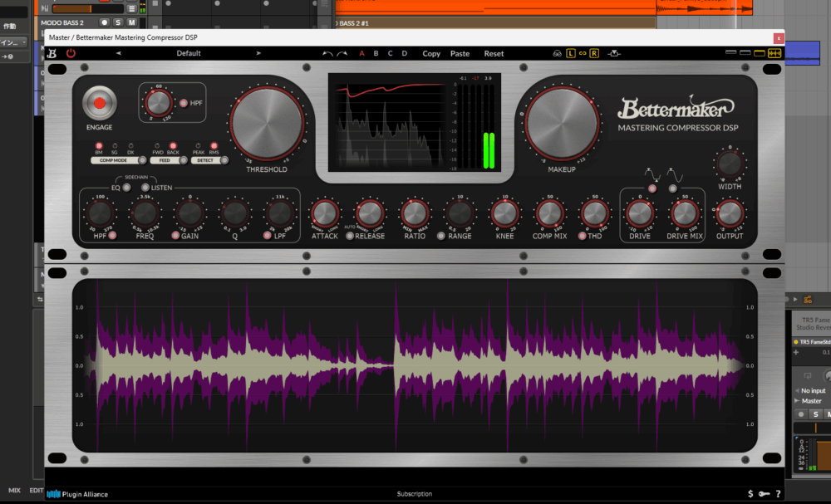The width and height of the screenshot is (831, 504).
Task: Toggle the waveform view icon
Action: pyautogui.click(x=774, y=53)
